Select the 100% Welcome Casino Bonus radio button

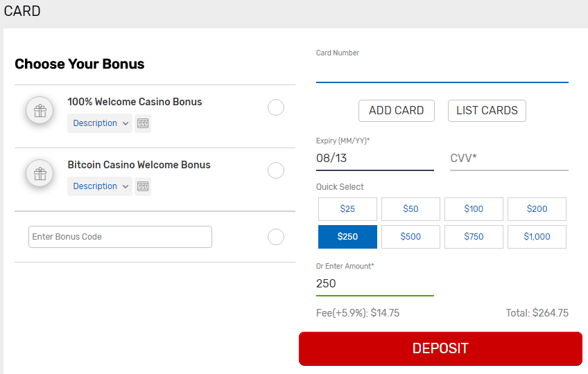(276, 107)
